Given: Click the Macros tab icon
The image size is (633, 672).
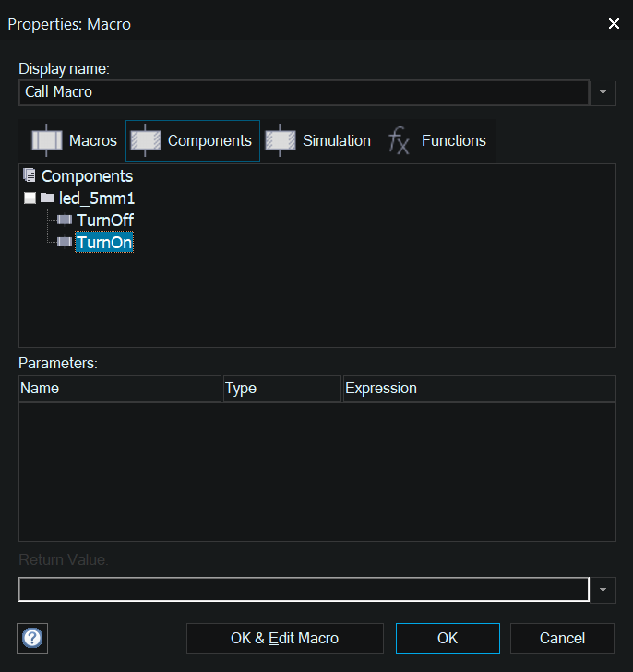Looking at the screenshot, I should tap(47, 141).
